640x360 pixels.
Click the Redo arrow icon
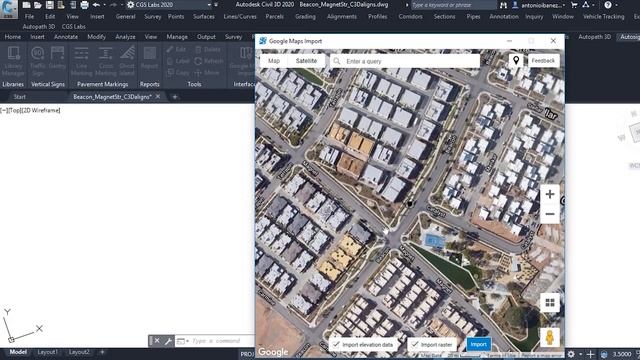tap(113, 5)
